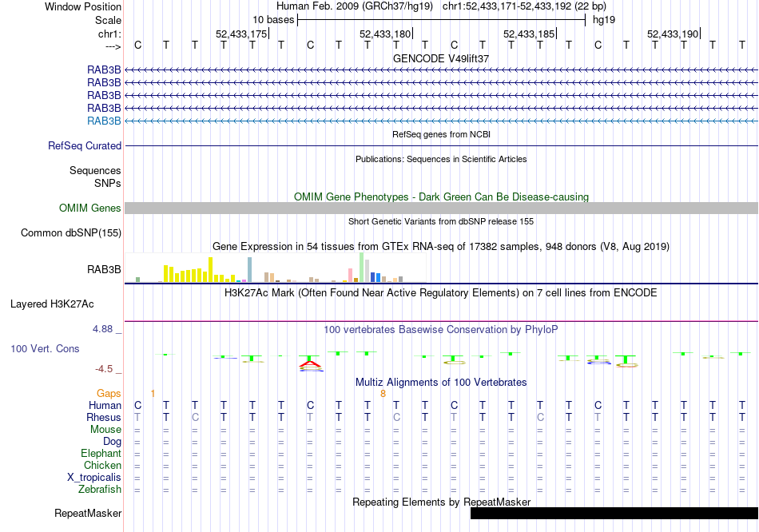759x532 pixels.
Task: Click the black RepeatMasker repeat block
Action: [x=614, y=513]
